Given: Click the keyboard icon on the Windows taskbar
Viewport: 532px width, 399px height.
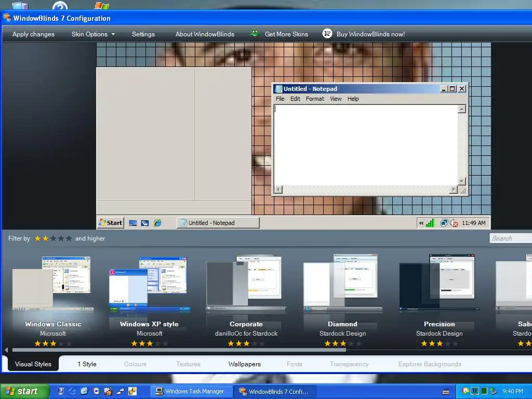Looking at the screenshot, I should click(x=446, y=392).
